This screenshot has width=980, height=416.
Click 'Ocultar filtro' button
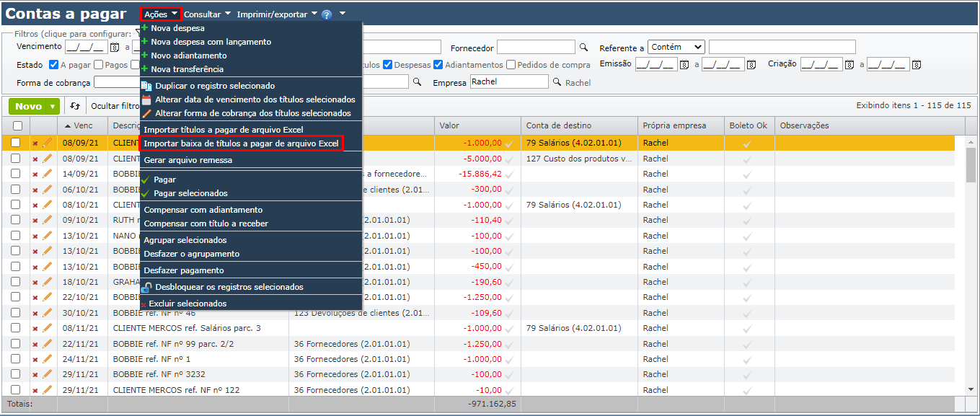tap(115, 106)
